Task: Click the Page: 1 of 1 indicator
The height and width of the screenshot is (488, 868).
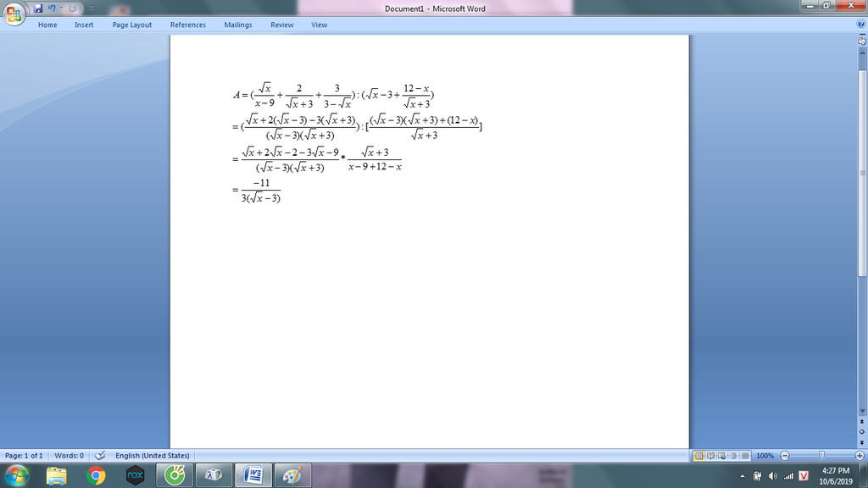Action: click(24, 456)
